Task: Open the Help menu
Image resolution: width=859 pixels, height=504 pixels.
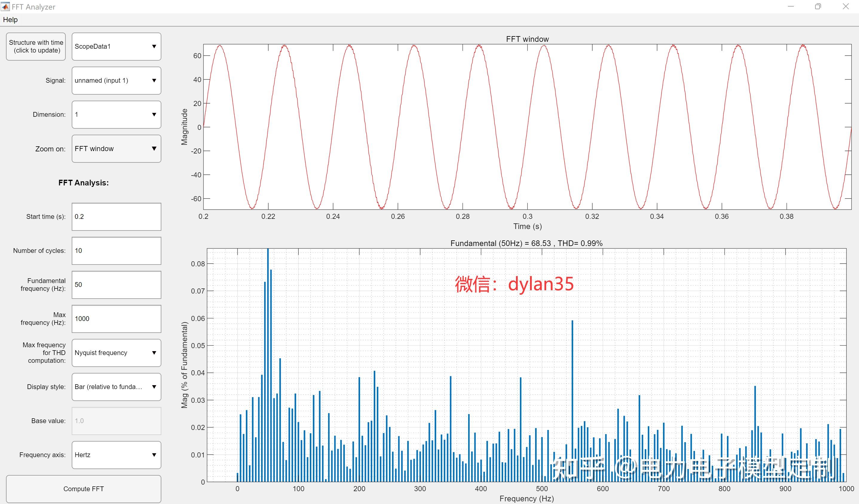Action: [10, 20]
